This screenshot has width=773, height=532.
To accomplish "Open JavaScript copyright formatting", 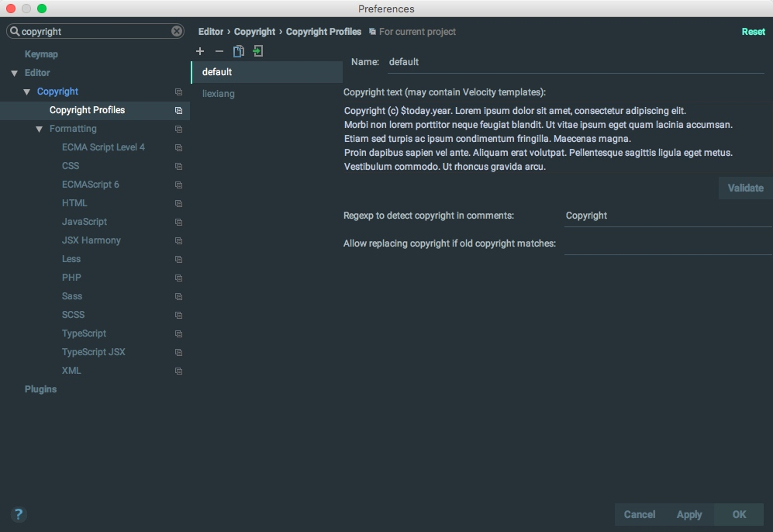I will (x=85, y=222).
